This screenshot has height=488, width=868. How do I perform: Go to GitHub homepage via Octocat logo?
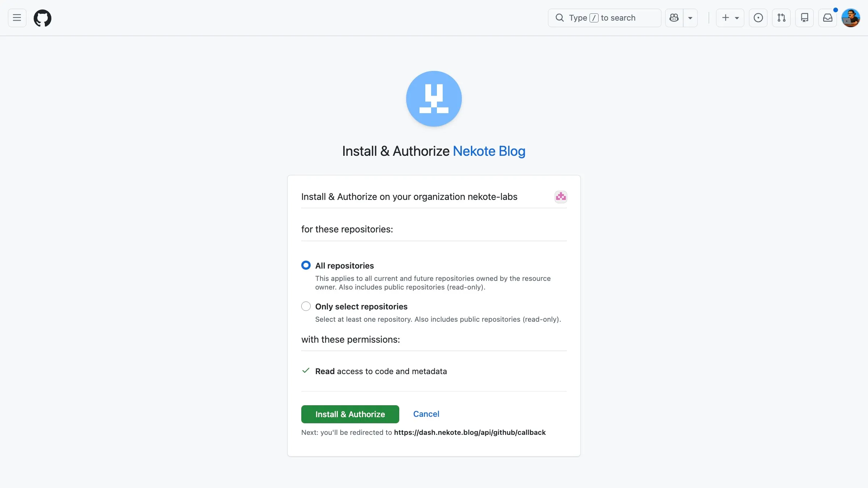(42, 18)
